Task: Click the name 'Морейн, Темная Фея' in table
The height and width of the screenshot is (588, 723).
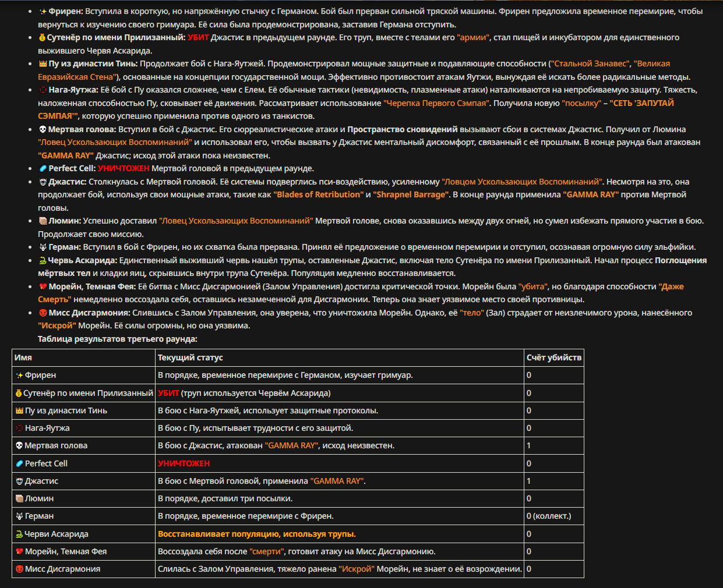Action: click(x=66, y=551)
